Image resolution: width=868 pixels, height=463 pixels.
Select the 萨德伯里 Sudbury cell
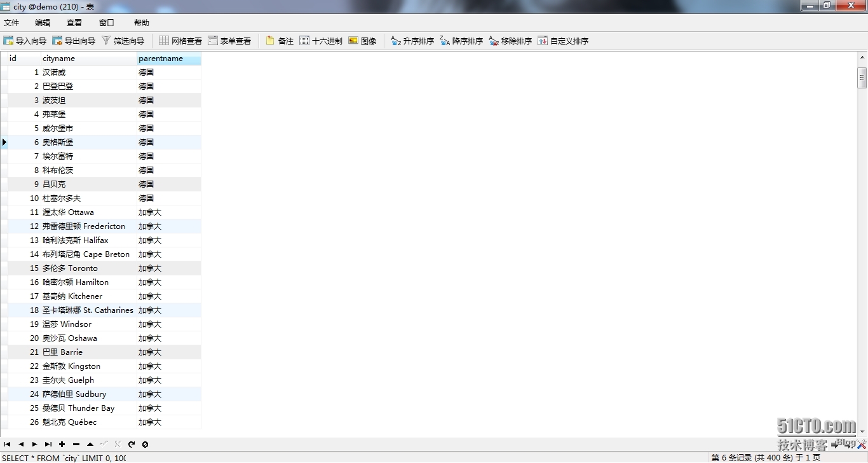pyautogui.click(x=89, y=394)
